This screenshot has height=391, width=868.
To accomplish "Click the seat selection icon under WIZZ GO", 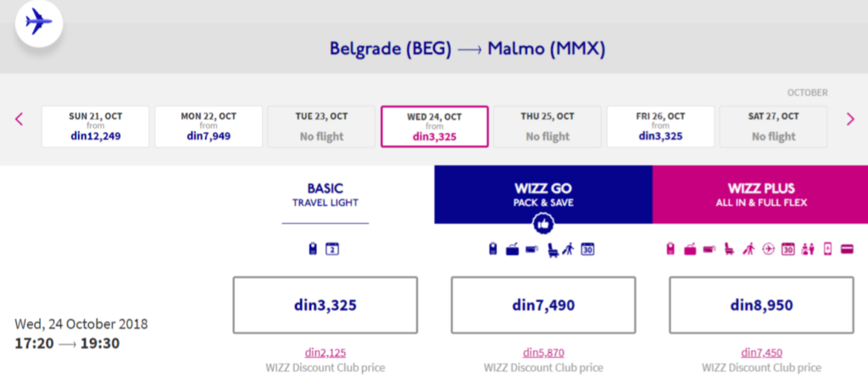I will pyautogui.click(x=553, y=249).
